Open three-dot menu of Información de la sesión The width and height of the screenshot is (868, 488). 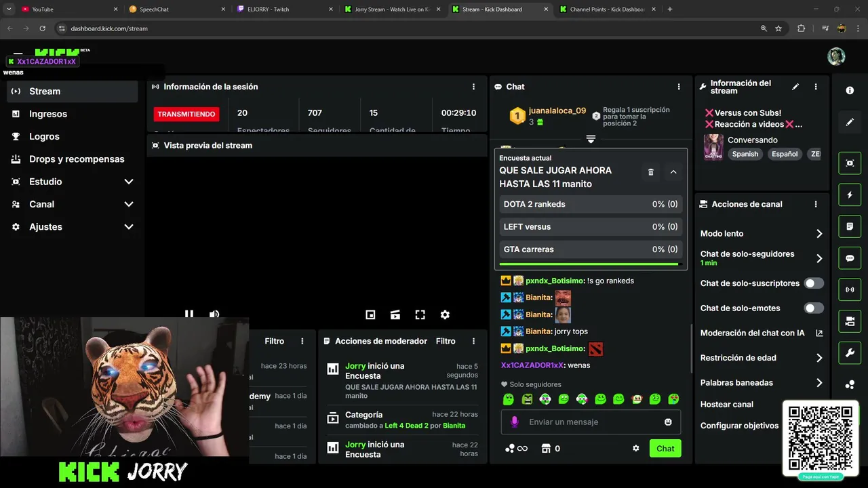(473, 87)
